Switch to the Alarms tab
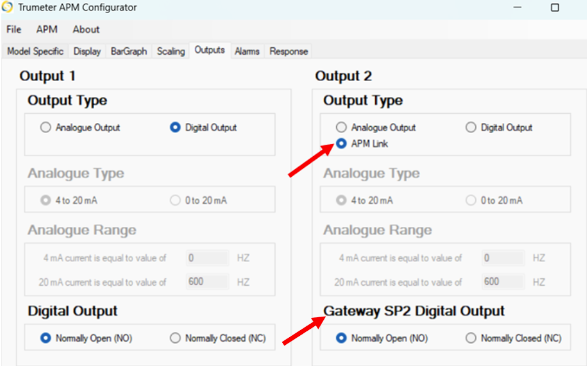587x367 pixels. (x=247, y=51)
